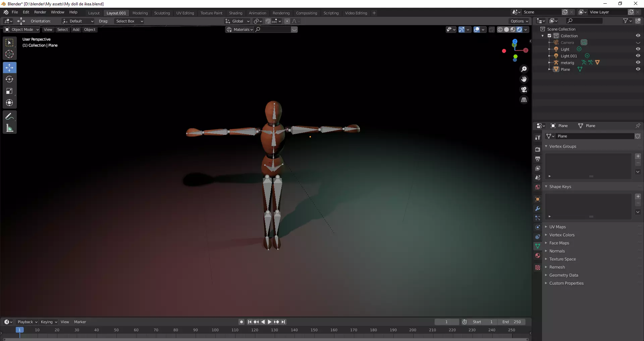Open the World properties tab

pos(538,187)
